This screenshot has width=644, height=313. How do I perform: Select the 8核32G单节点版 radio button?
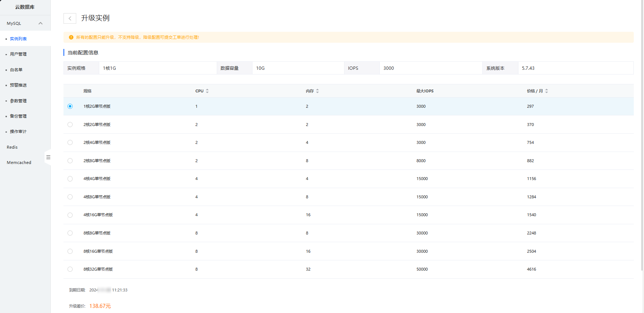pyautogui.click(x=70, y=269)
